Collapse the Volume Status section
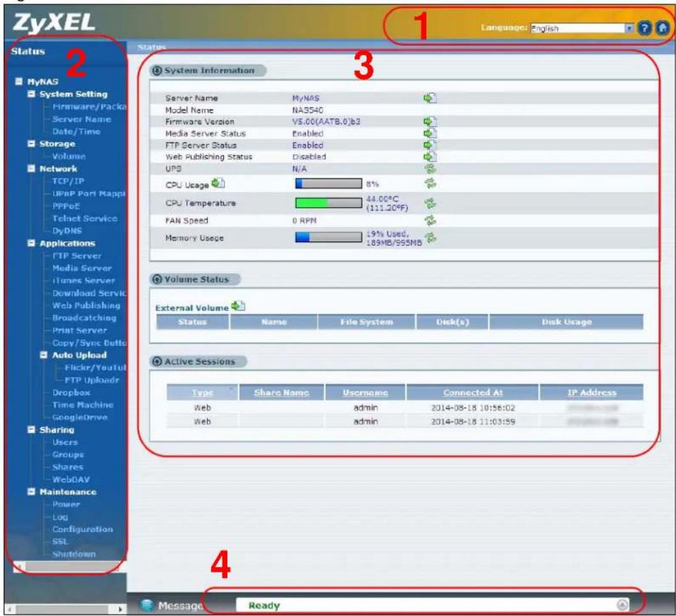This screenshot has width=676, height=616. [x=157, y=279]
